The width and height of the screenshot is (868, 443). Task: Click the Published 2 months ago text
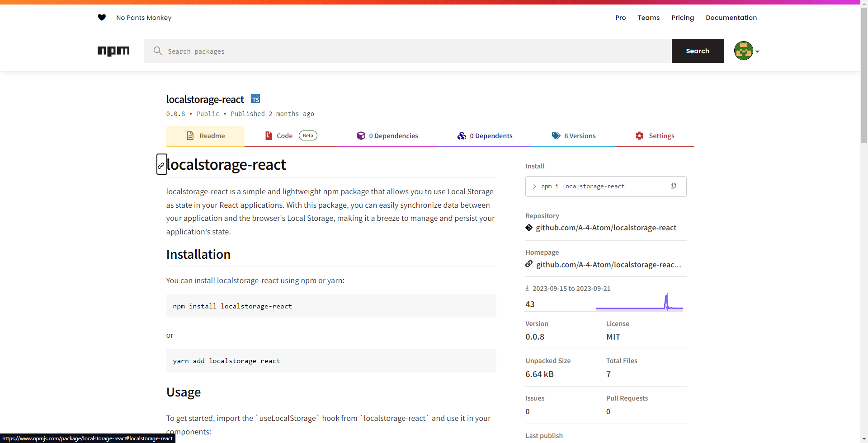(x=272, y=114)
